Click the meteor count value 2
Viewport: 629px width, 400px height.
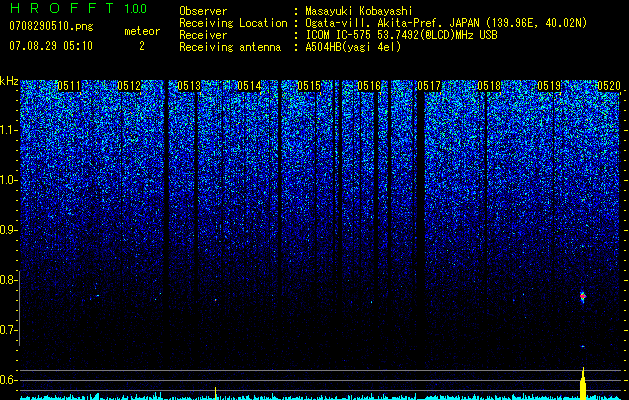point(142,46)
